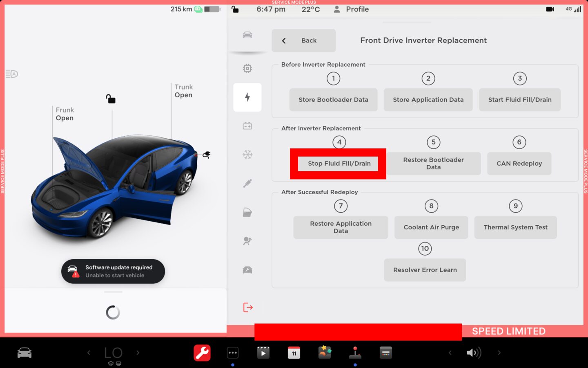Open the snowflake thermal sidebar section
Screen dimensions: 588x368
coord(247,155)
